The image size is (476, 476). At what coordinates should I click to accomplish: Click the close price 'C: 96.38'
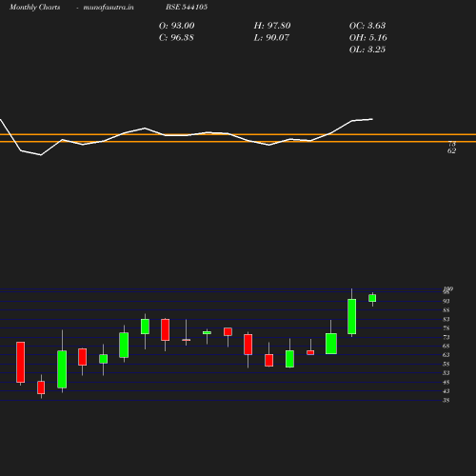tap(176, 38)
